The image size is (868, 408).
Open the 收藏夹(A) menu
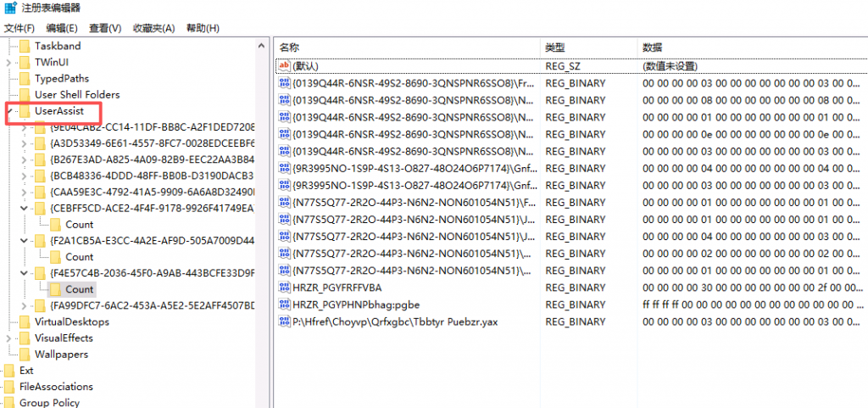(153, 28)
